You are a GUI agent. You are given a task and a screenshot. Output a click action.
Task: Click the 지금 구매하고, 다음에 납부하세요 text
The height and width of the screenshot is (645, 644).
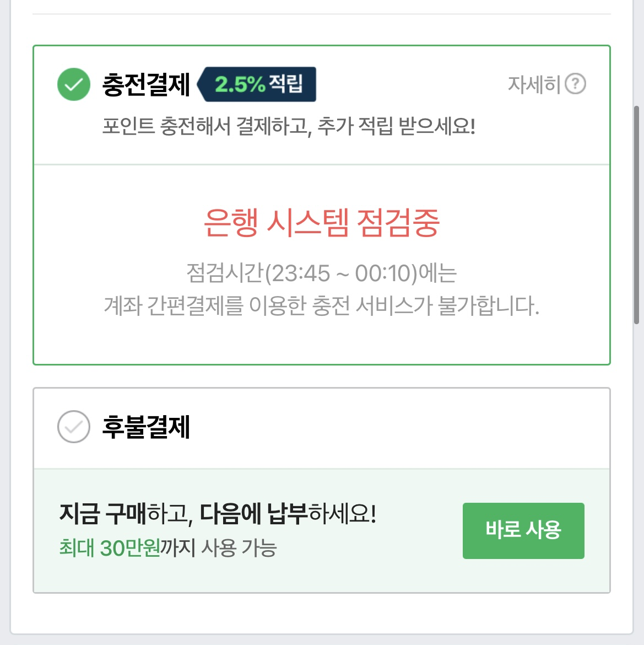click(218, 514)
